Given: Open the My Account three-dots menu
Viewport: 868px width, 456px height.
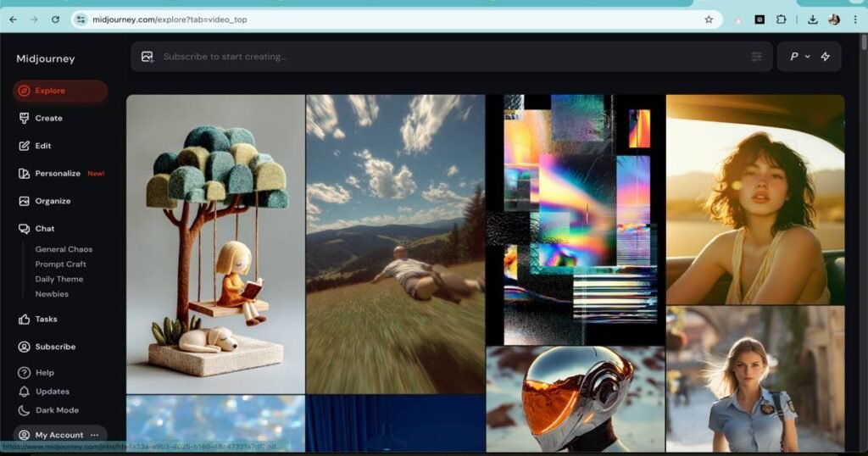Looking at the screenshot, I should click(x=94, y=435).
